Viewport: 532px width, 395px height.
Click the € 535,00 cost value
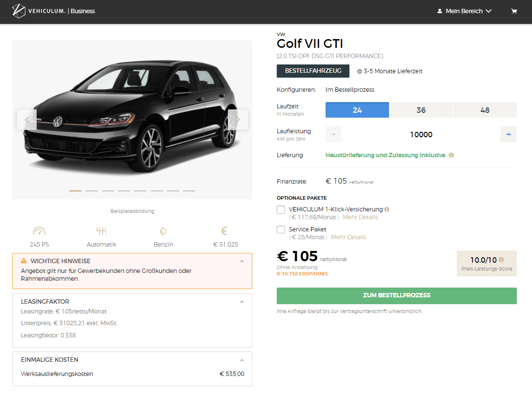(232, 374)
